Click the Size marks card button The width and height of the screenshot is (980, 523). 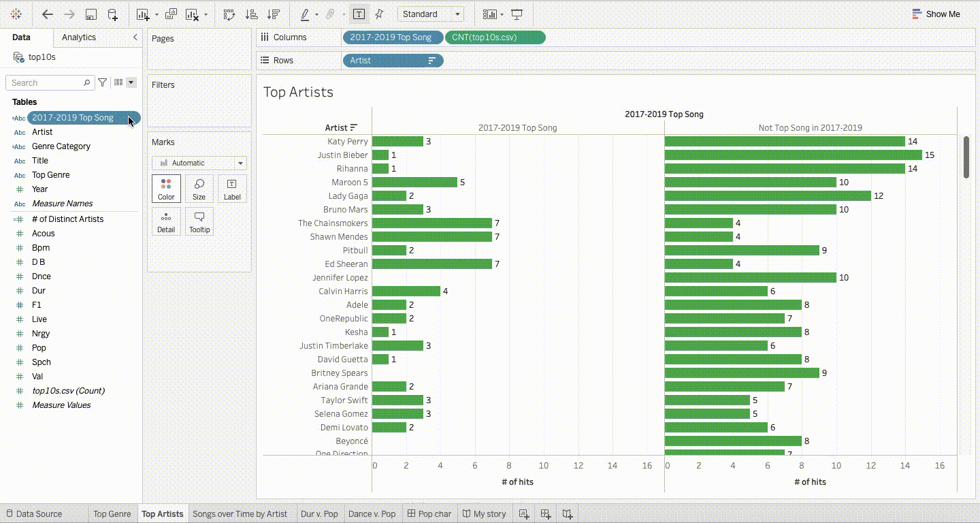[199, 189]
